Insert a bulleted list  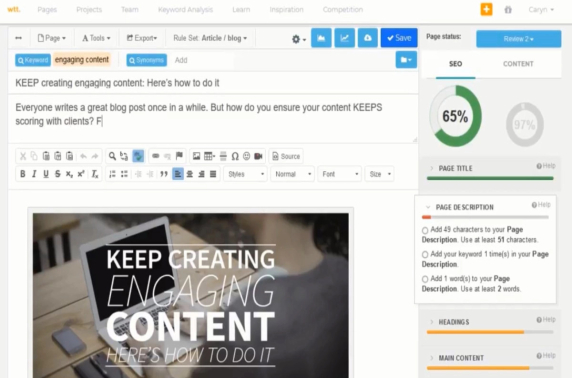pyautogui.click(x=124, y=174)
